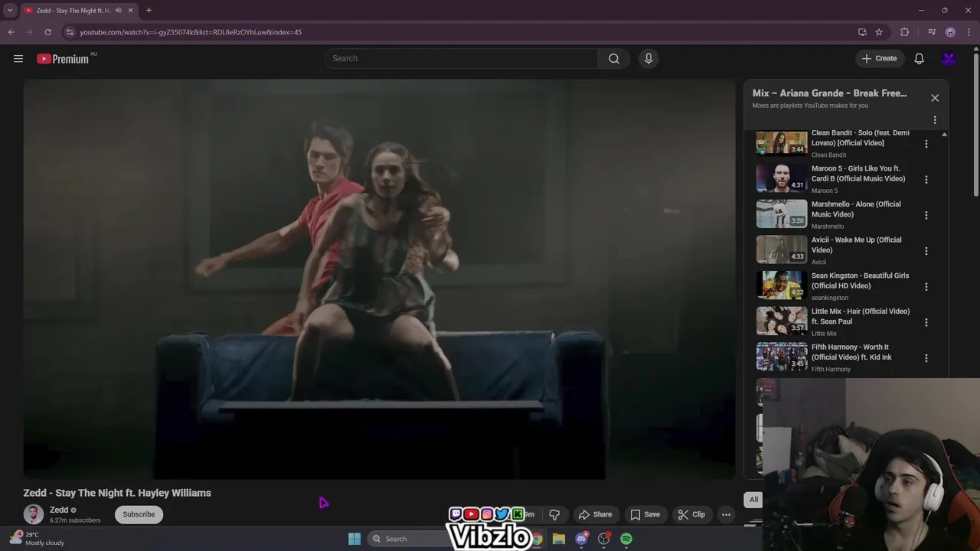
Task: Expand Chrome tab search chevron
Action: 10,10
